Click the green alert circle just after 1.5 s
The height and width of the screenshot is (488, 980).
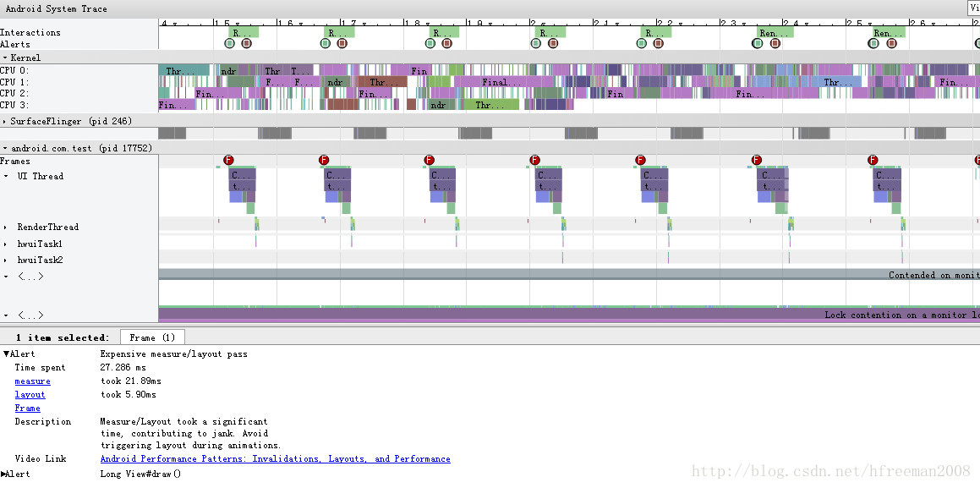(x=229, y=43)
